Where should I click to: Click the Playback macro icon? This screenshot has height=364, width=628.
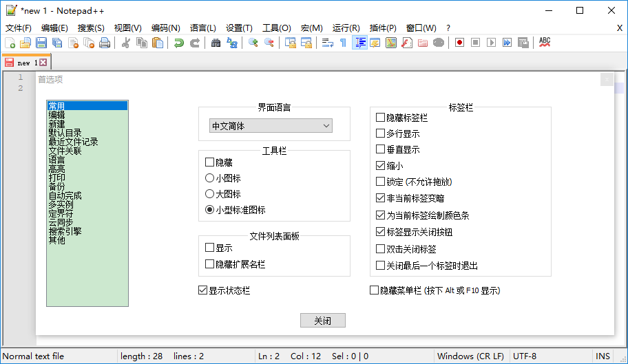click(x=491, y=43)
